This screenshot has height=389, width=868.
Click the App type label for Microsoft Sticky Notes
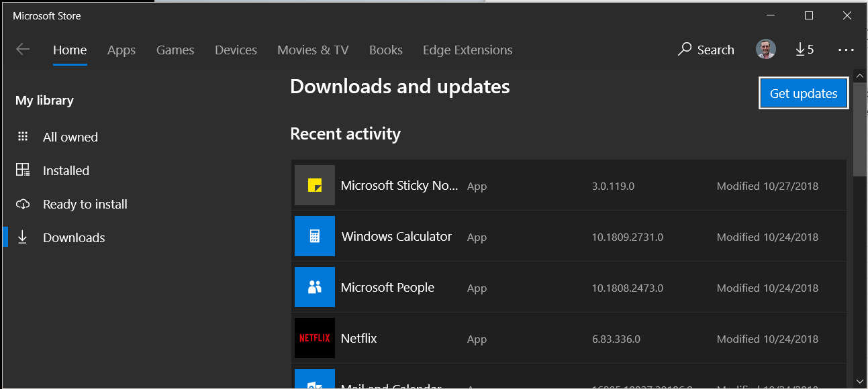tap(477, 186)
